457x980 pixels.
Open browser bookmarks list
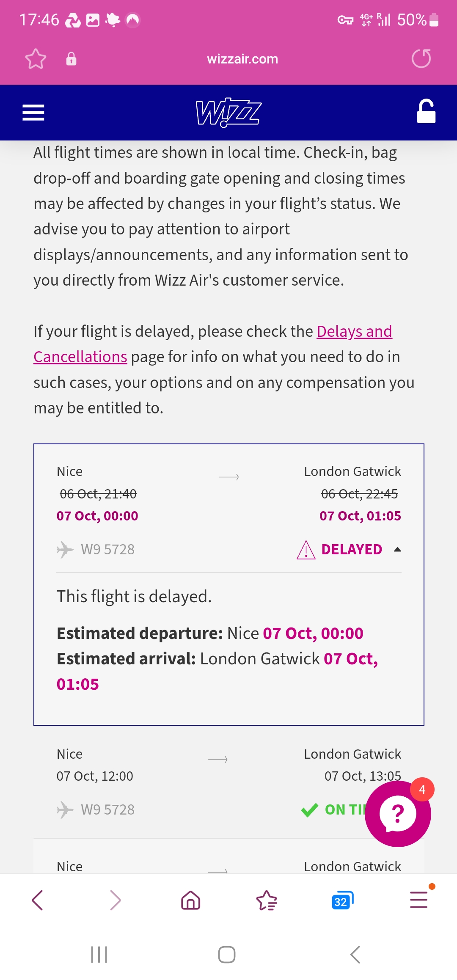tap(267, 900)
